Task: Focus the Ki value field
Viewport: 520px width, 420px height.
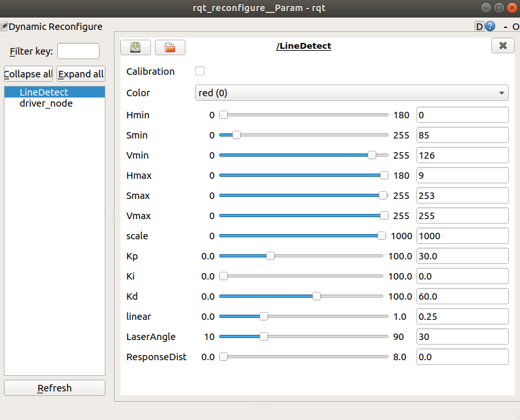Action: click(462, 276)
